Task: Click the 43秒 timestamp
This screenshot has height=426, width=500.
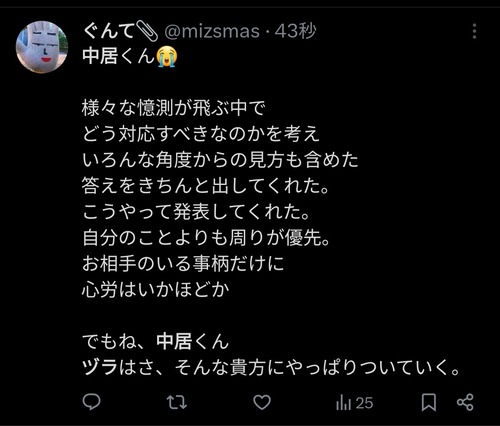Action: point(295,31)
